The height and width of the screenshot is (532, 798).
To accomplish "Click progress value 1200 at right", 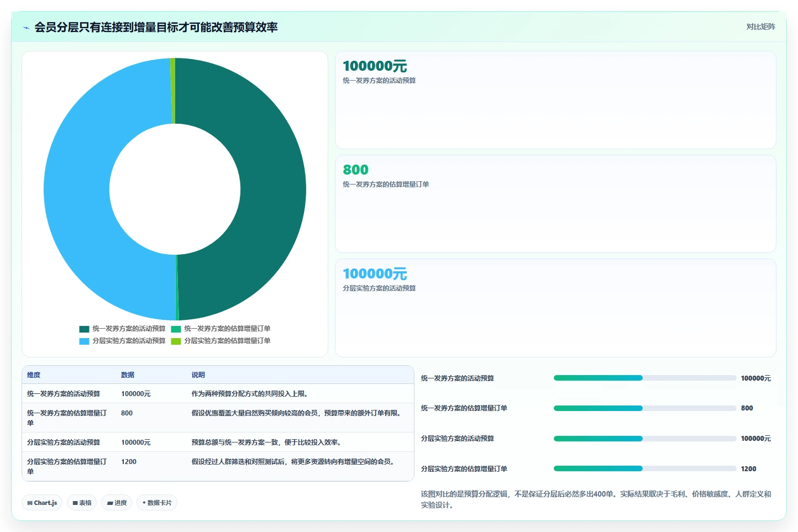I will (749, 469).
